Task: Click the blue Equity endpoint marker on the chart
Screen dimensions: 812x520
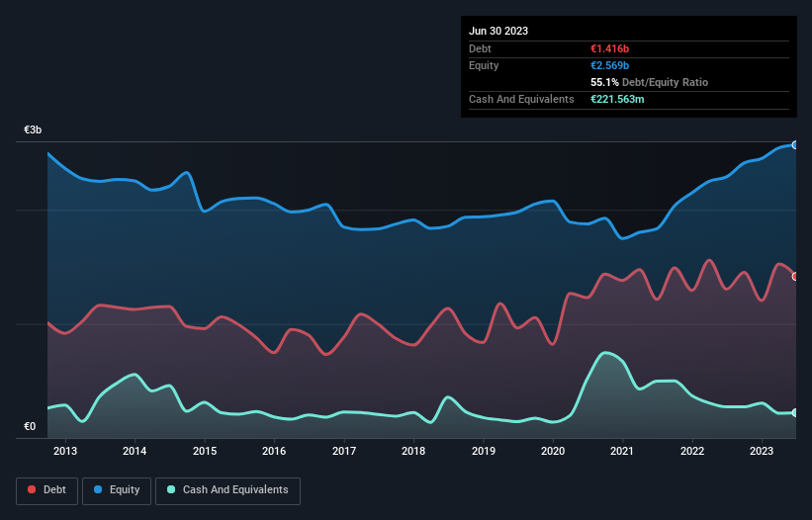Action: coord(795,145)
